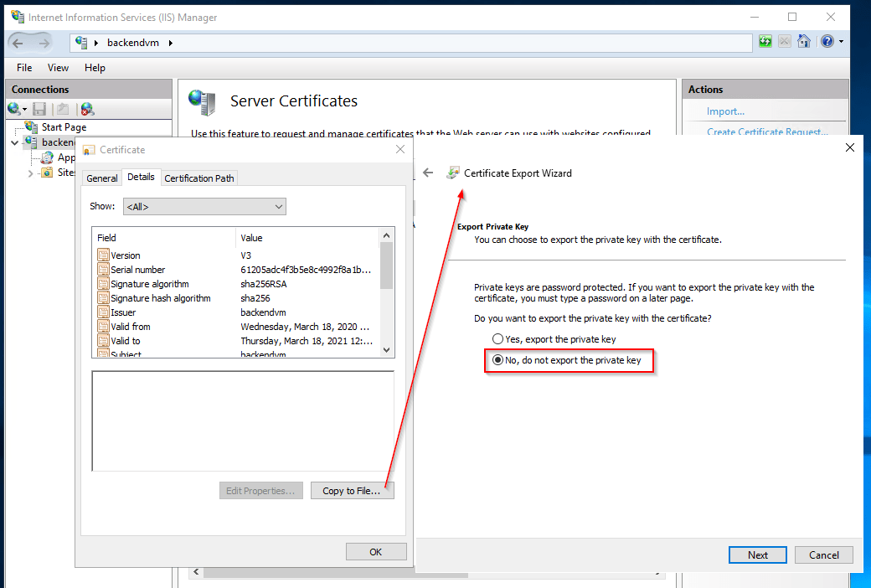Click the Delete Connection icon in Connections toolbar

point(87,109)
